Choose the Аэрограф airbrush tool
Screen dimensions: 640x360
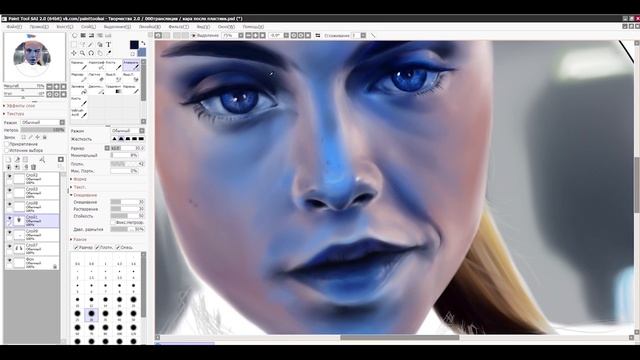(97, 65)
